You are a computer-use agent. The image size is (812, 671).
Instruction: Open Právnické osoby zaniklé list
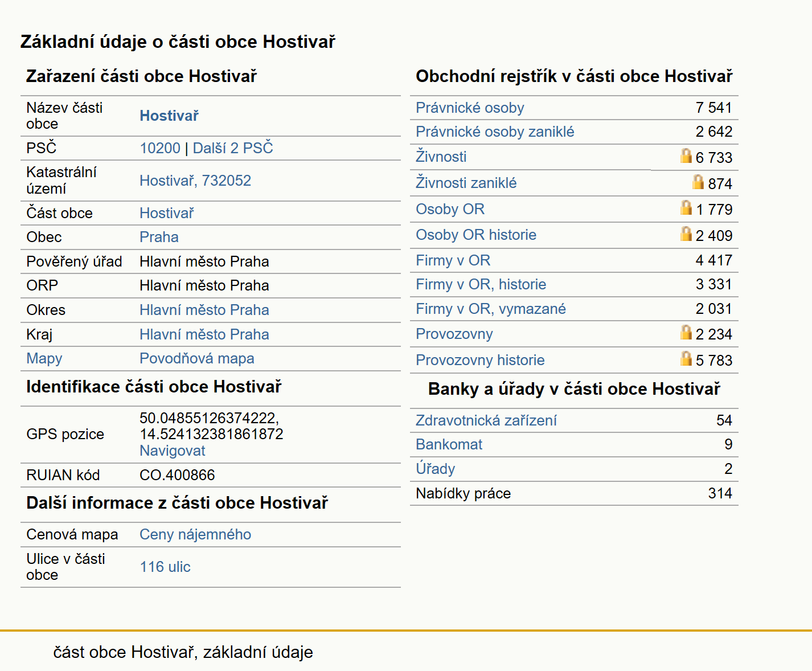point(495,132)
